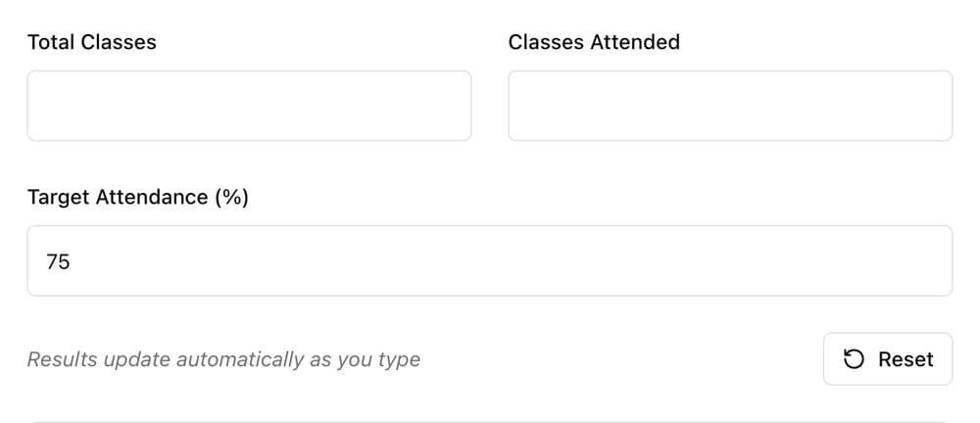This screenshot has width=980, height=423.
Task: Place the cursor in the empty Classes Attended box
Action: [731, 106]
